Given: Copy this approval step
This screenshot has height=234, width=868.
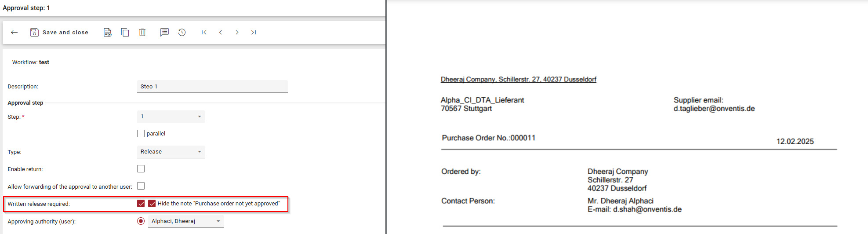Looking at the screenshot, I should pyautogui.click(x=125, y=32).
